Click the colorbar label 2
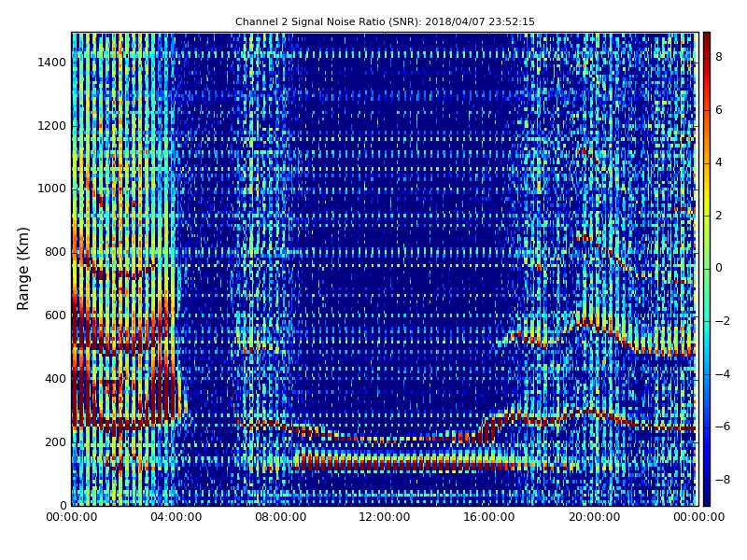747x560 pixels. pyautogui.click(x=719, y=216)
